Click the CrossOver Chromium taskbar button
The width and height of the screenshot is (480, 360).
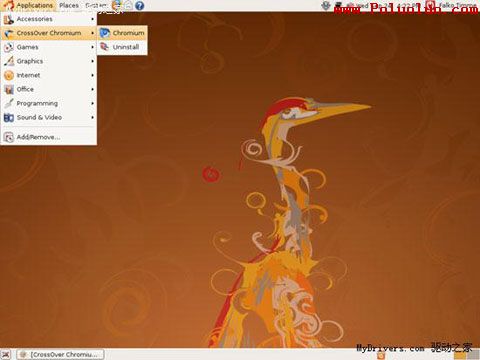pos(61,354)
